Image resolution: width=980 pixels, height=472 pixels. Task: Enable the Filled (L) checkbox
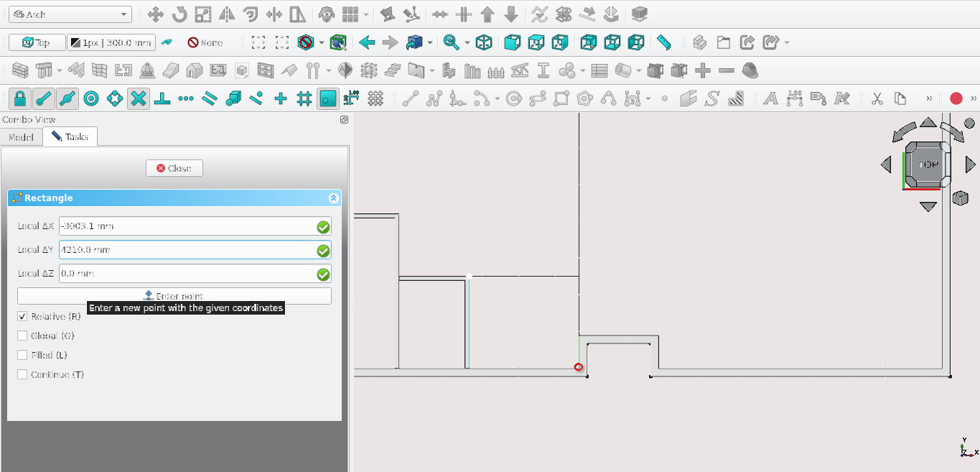(x=22, y=355)
